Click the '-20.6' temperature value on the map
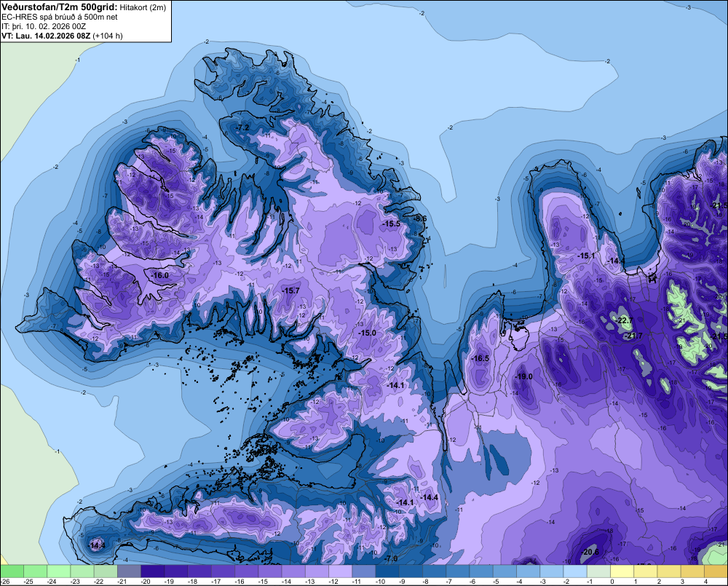The image size is (728, 586). (590, 552)
